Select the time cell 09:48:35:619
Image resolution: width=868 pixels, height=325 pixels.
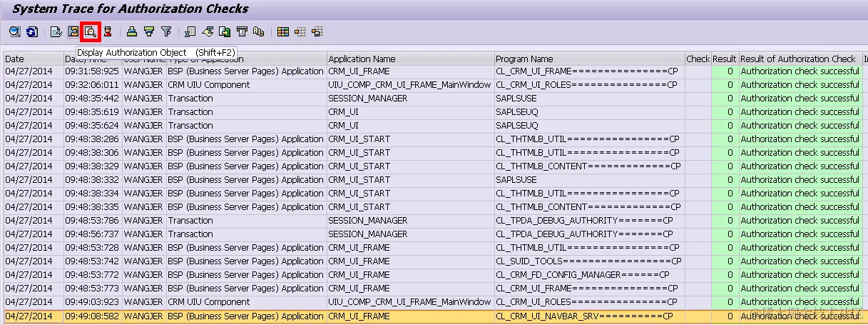coord(93,112)
